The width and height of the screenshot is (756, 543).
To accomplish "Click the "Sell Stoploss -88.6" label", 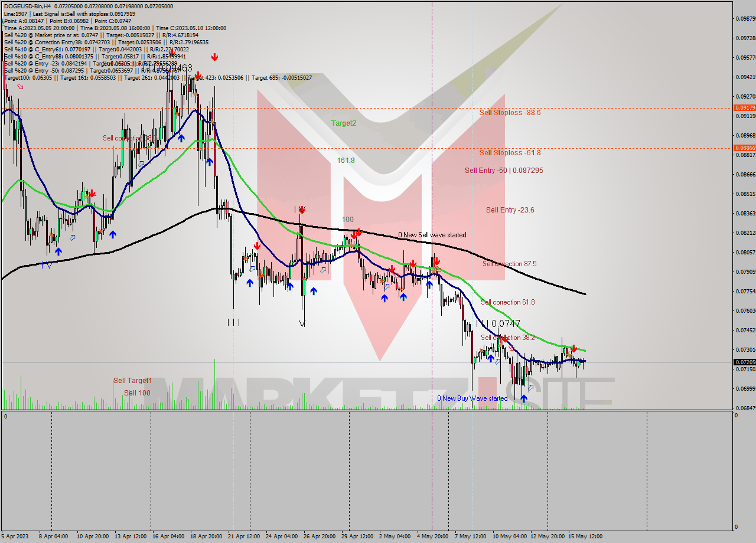I will pyautogui.click(x=510, y=112).
